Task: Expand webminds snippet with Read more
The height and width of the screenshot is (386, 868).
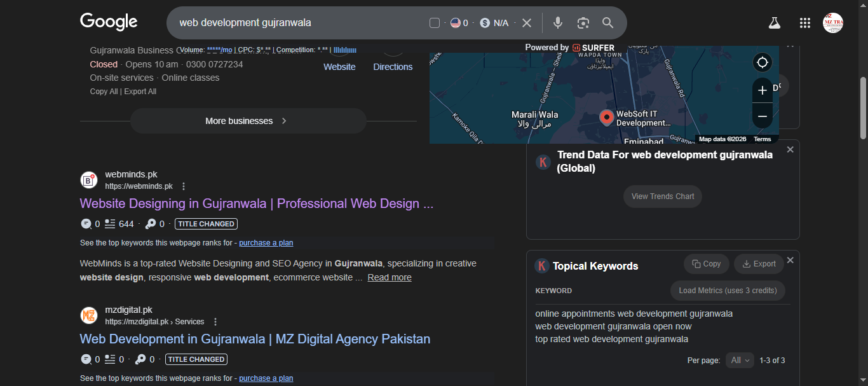Action: click(390, 277)
